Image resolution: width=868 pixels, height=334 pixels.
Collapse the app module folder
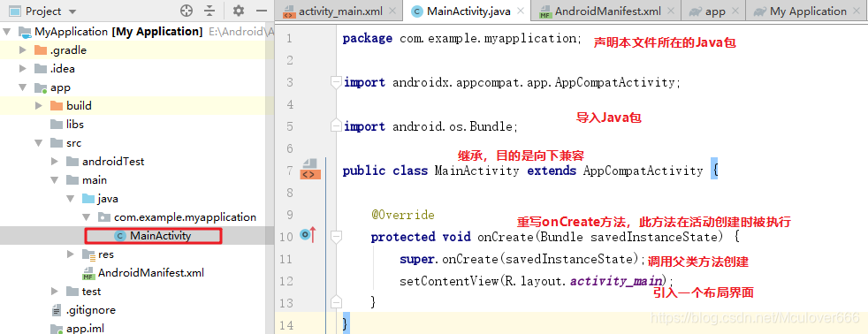tap(23, 87)
